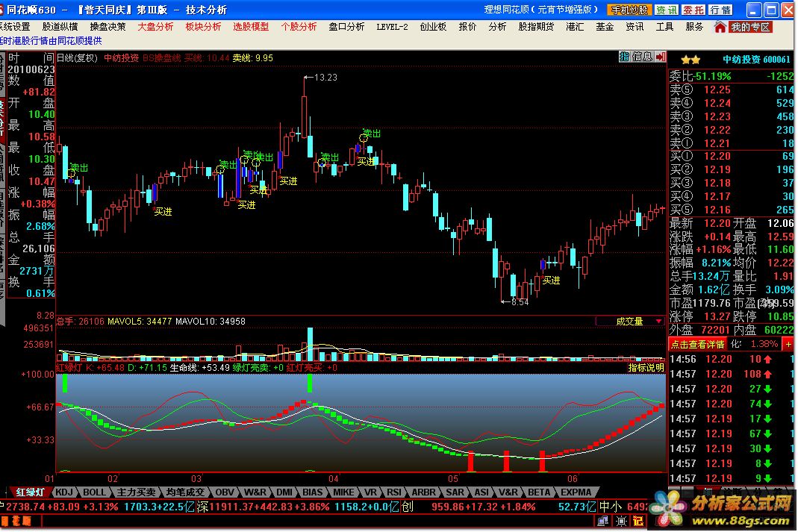
Task: Click the sun-like icon in bottom status bar
Action: [621, 521]
